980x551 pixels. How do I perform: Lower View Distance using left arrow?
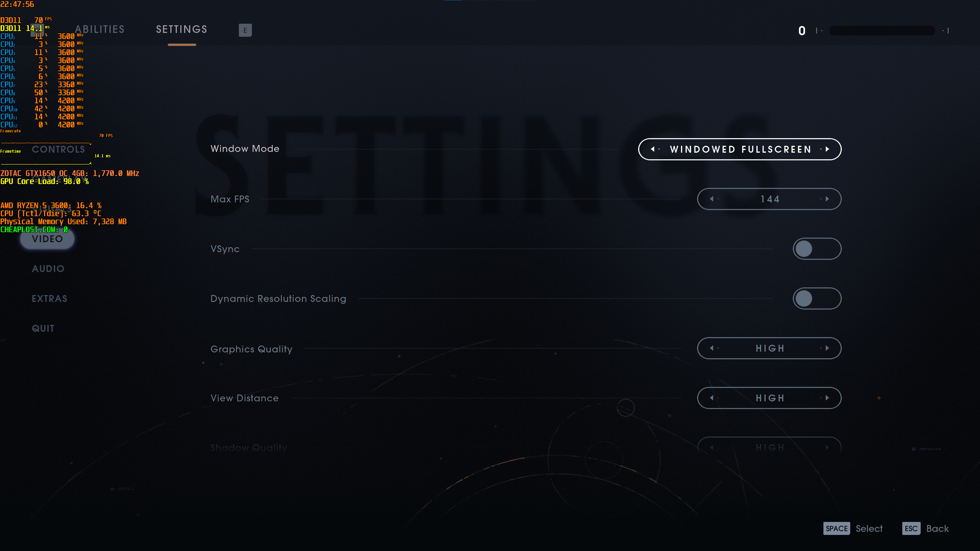point(712,398)
